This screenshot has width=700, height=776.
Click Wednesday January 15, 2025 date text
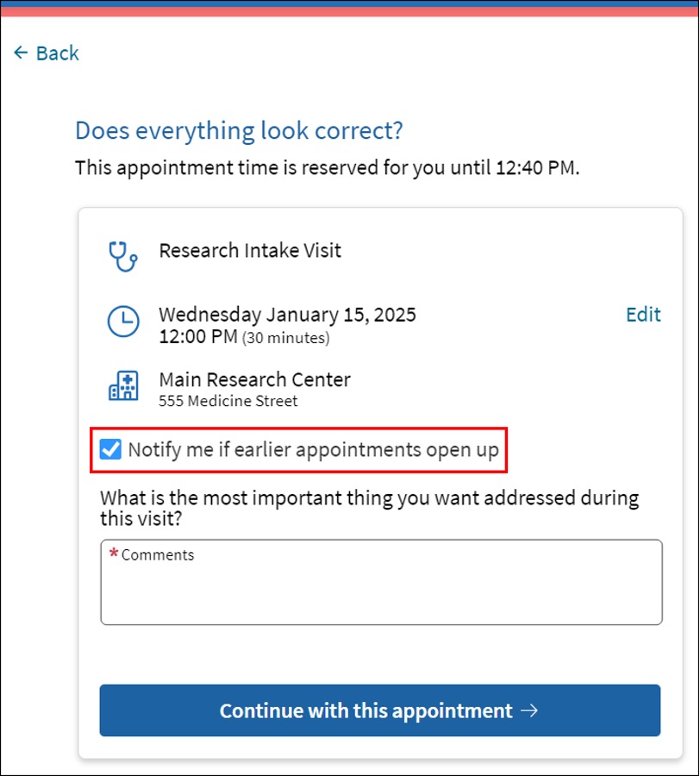pyautogui.click(x=287, y=314)
